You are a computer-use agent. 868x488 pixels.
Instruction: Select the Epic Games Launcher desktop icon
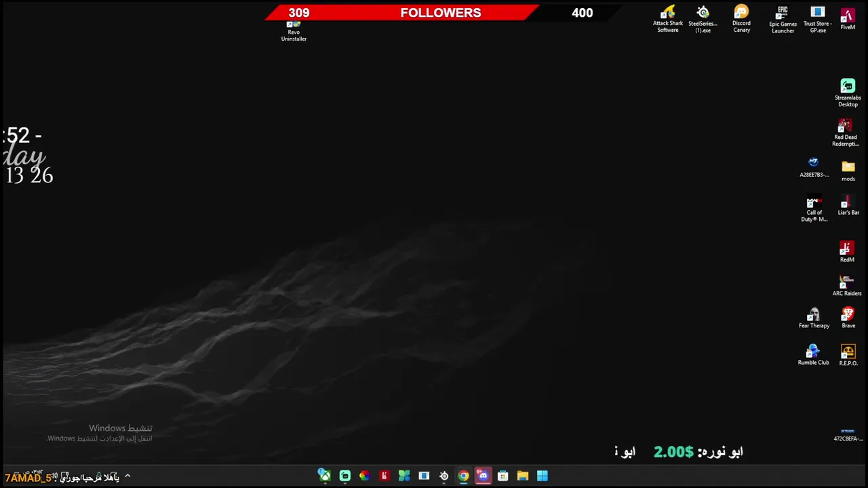783,20
